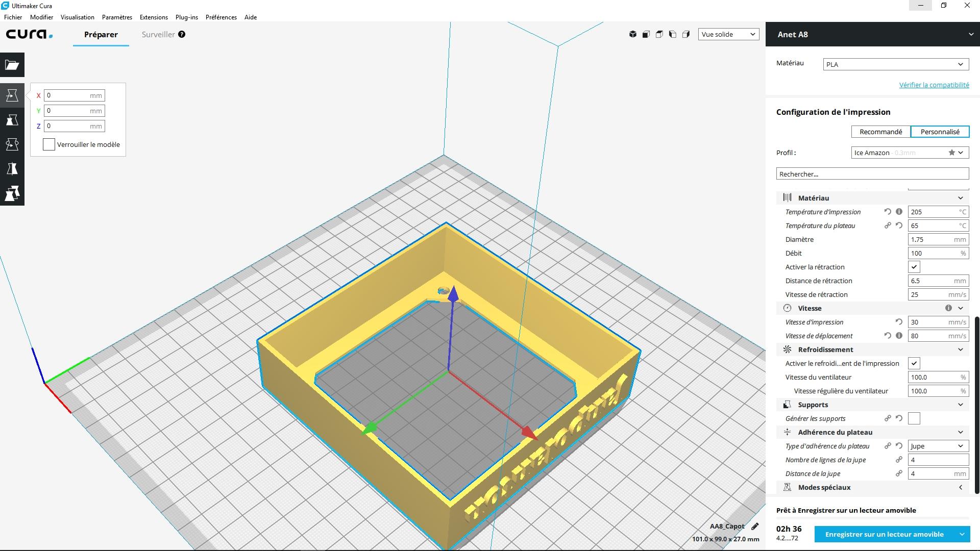This screenshot has height=551, width=980.
Task: Enable the Générer les supports checkbox
Action: pyautogui.click(x=914, y=418)
